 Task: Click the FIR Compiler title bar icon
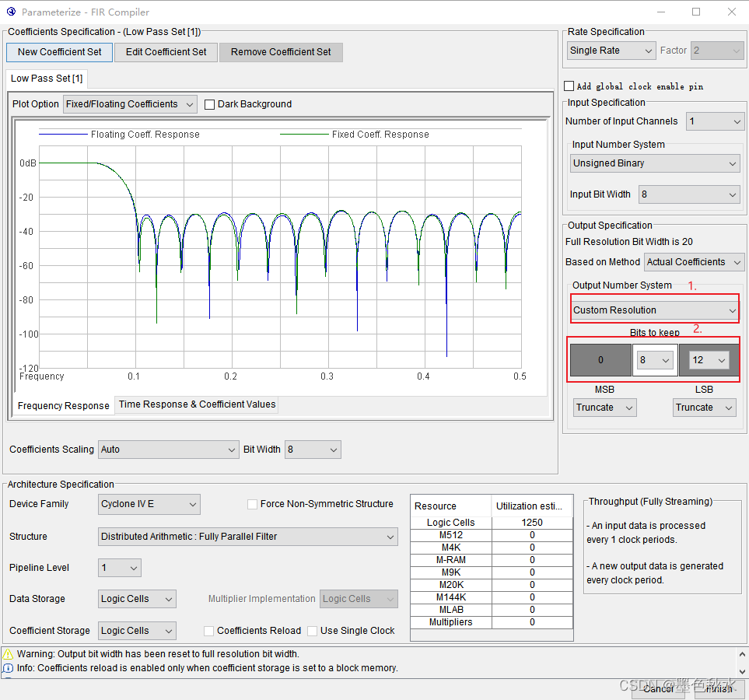tap(11, 12)
